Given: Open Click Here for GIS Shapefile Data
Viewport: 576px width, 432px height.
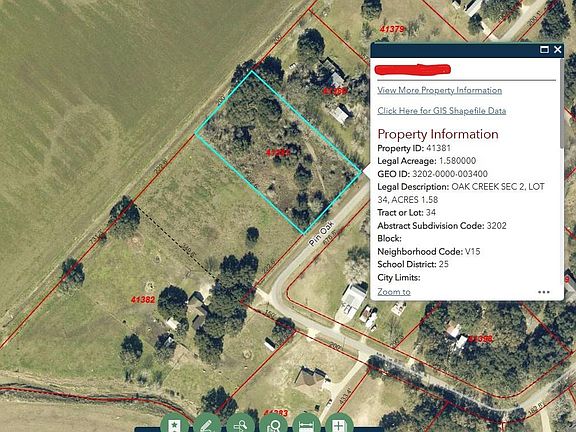Looking at the screenshot, I should (x=442, y=111).
